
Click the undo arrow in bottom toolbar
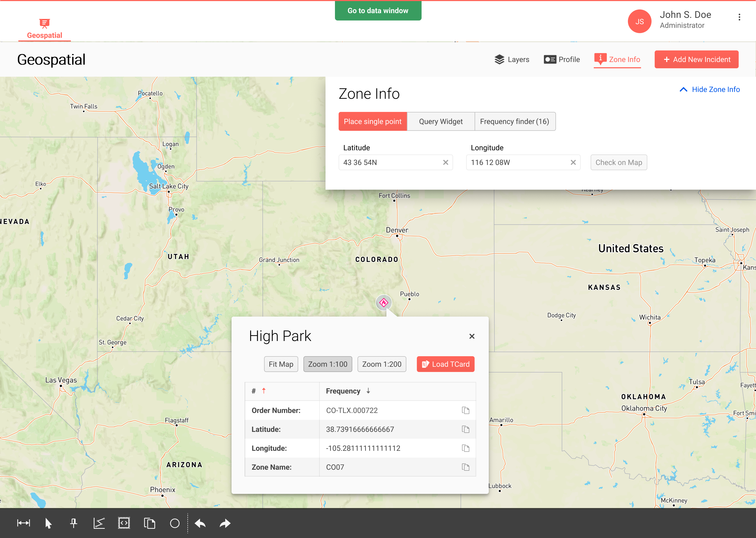pyautogui.click(x=200, y=523)
